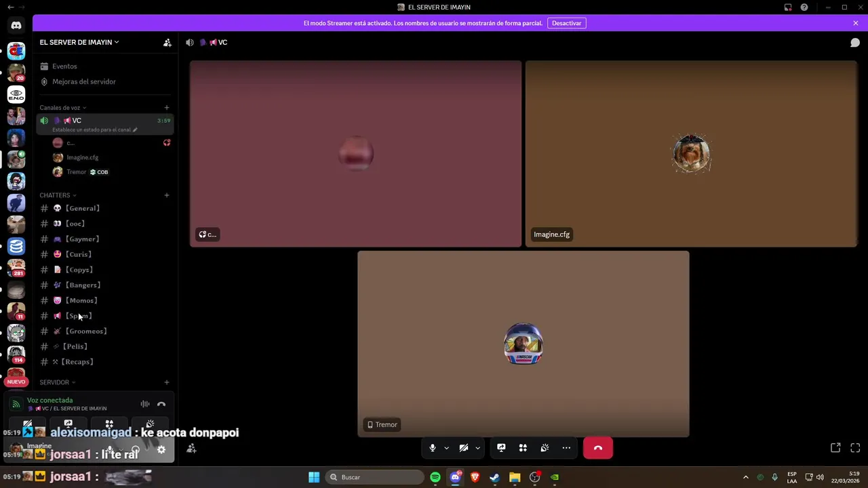
Task: Share your screen from call controls
Action: pos(501,448)
